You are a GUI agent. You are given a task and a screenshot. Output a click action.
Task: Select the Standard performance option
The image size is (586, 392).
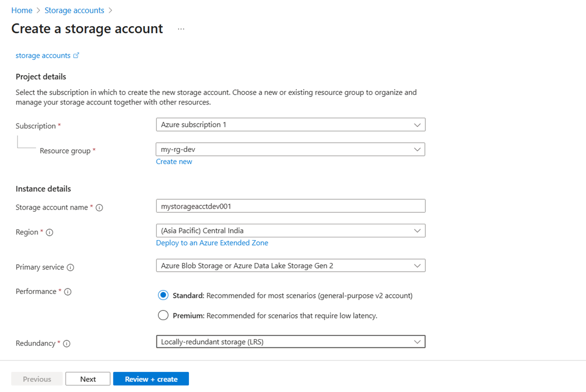(163, 295)
